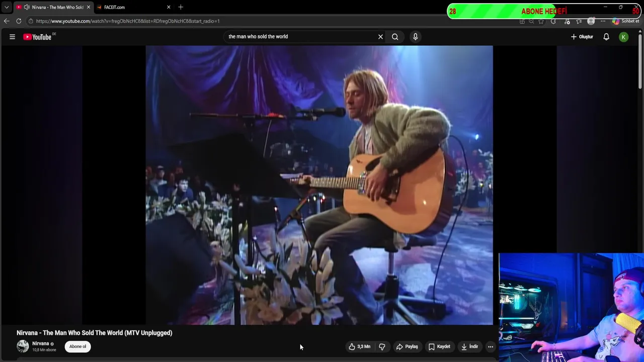
Task: Open the Oluştur create menu
Action: [x=582, y=37]
